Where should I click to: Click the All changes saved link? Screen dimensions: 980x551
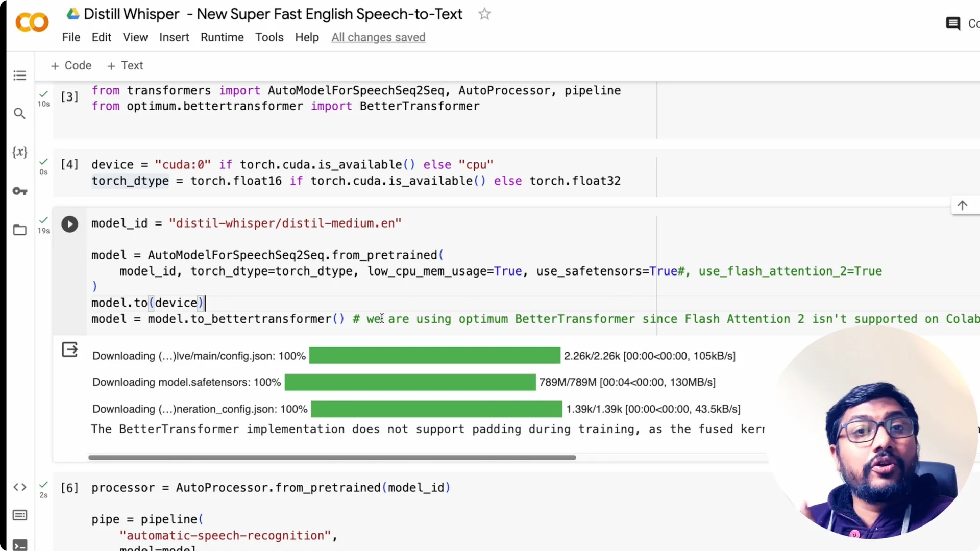[x=378, y=37]
